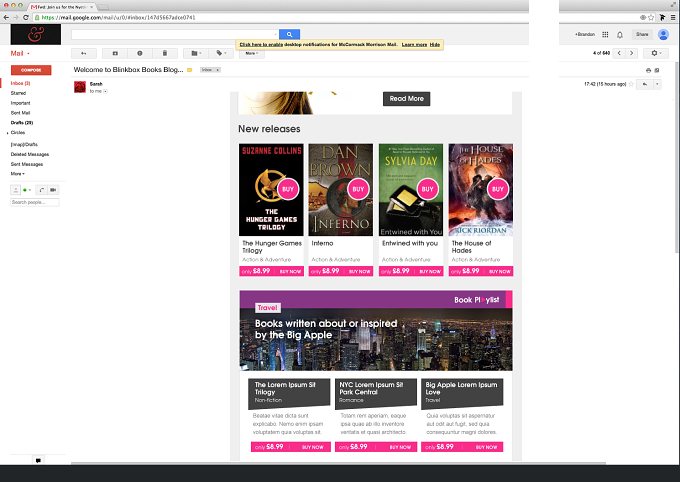Screen dimensions: 680x482
Task: Open the More actions toolbar dropdown
Action: (252, 53)
